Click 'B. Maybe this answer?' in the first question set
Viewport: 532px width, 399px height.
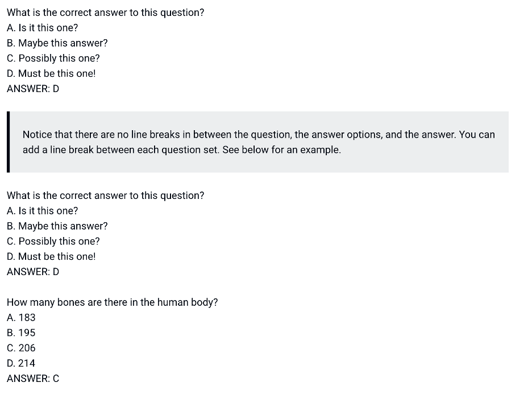click(x=57, y=43)
